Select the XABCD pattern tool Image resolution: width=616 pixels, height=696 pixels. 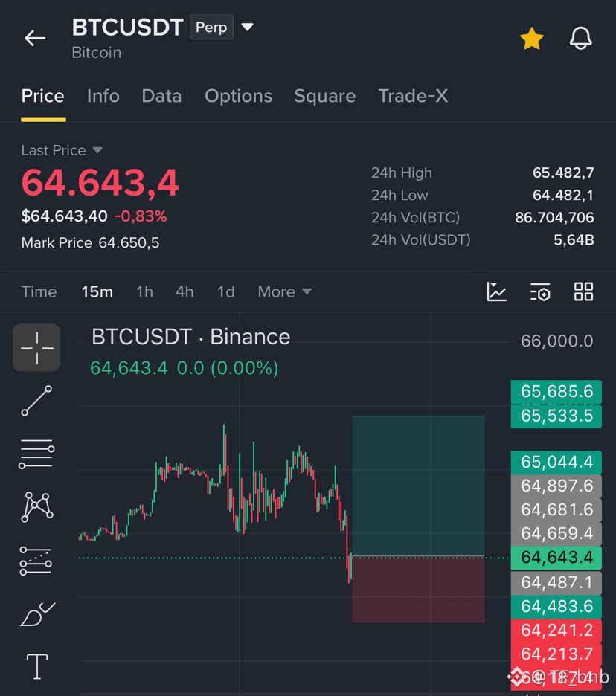37,506
